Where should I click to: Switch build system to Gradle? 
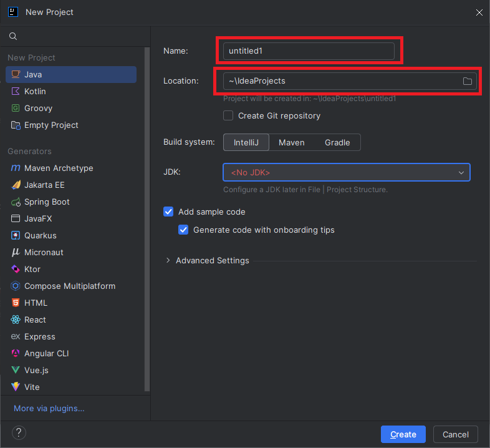pyautogui.click(x=337, y=142)
